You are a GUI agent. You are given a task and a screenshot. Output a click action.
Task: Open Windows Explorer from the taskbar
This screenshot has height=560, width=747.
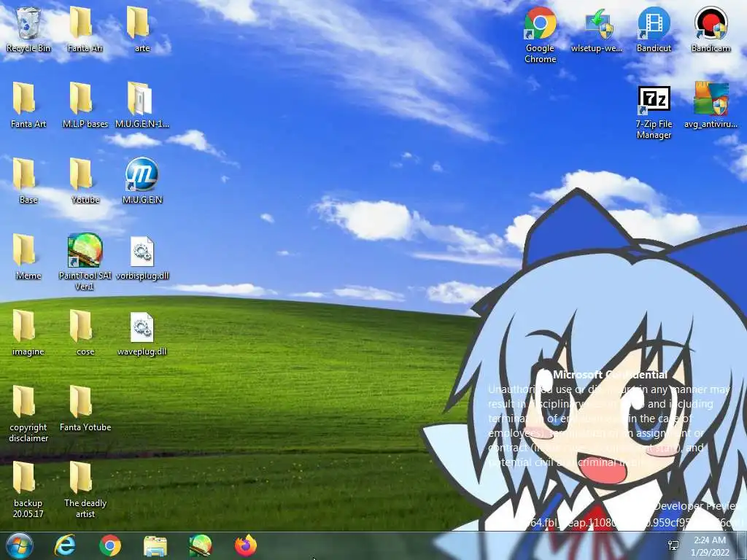tap(155, 545)
